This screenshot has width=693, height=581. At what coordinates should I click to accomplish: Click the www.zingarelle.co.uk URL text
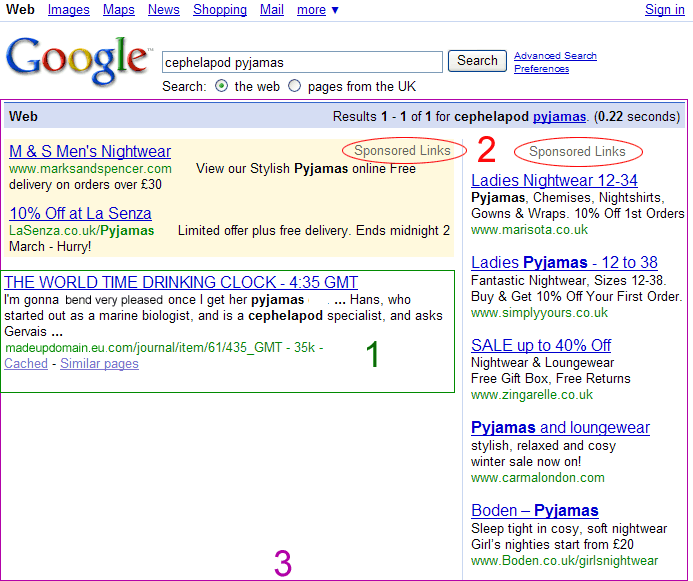[x=532, y=395]
